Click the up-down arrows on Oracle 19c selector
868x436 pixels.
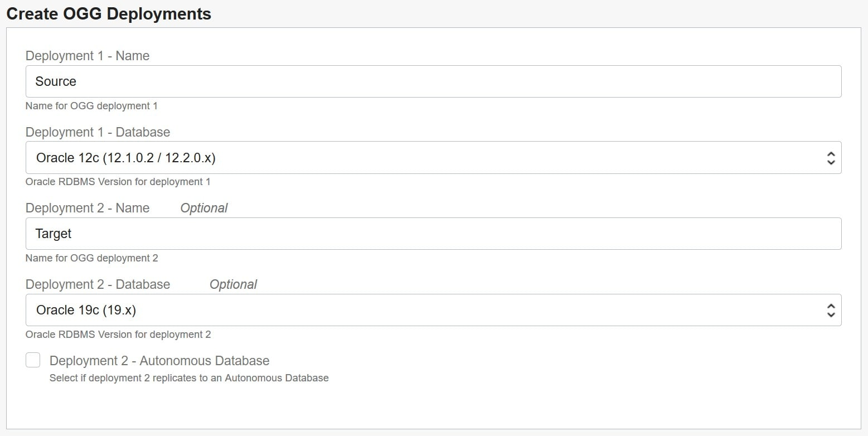(x=831, y=311)
